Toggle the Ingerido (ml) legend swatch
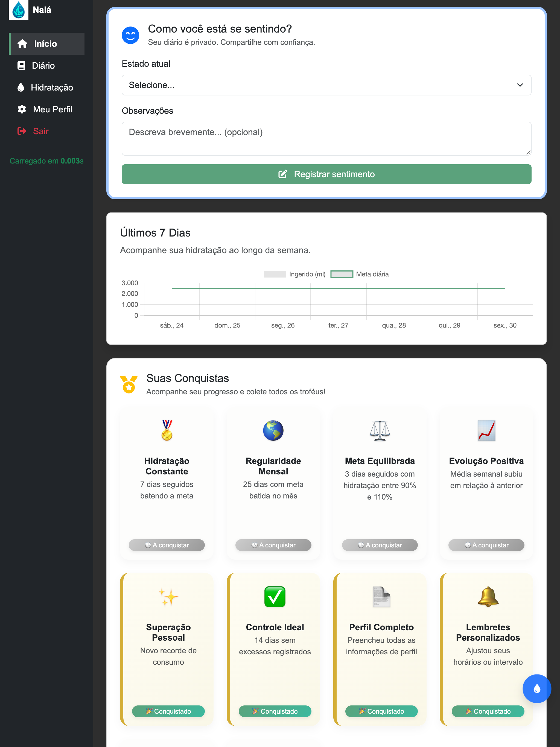The height and width of the screenshot is (747, 560). point(275,274)
